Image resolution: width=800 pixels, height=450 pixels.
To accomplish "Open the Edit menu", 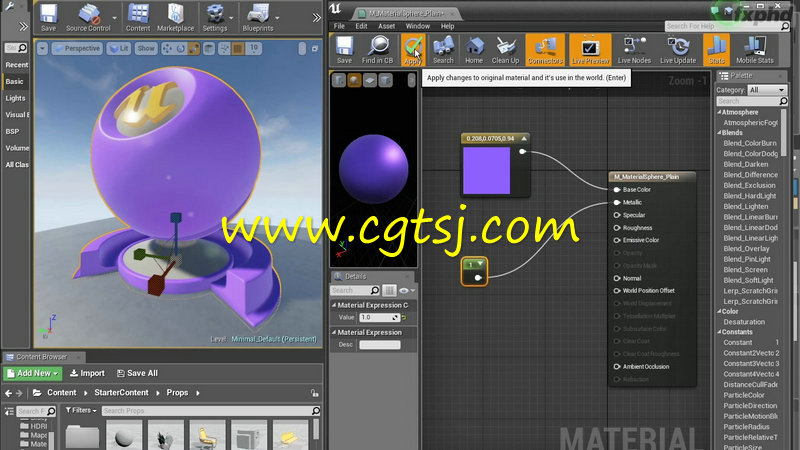I will 361,26.
